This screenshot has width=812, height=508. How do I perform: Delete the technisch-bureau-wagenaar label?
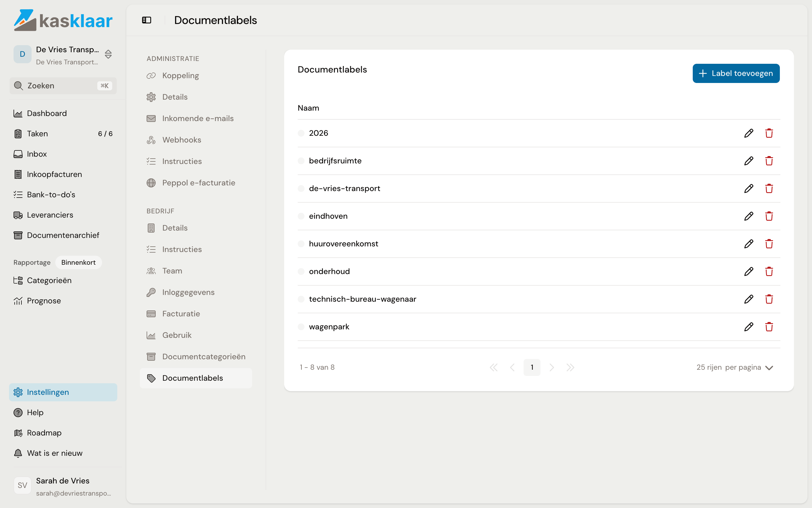click(769, 299)
